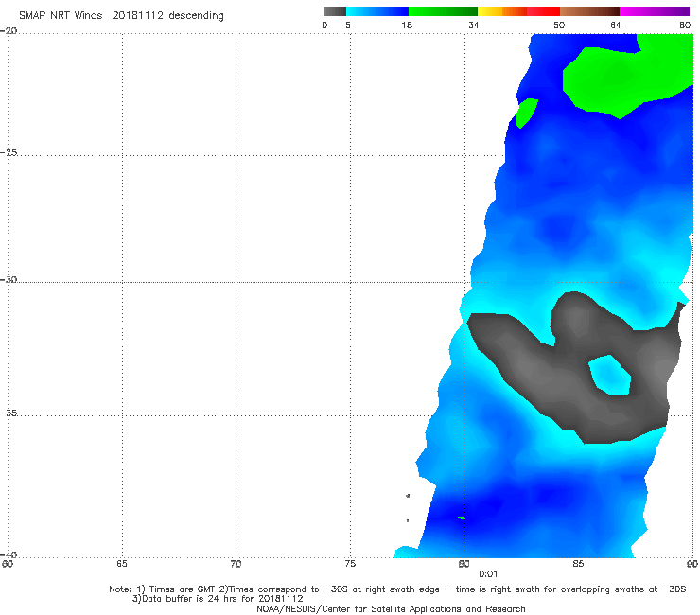The height and width of the screenshot is (615, 700).
Task: Click the -40 latitude axis label
Action: [9, 554]
